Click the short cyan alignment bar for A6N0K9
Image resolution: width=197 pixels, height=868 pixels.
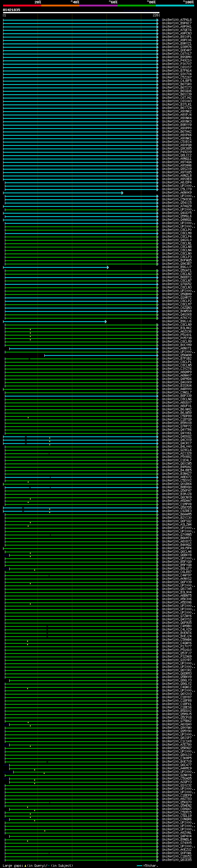pos(63,193)
